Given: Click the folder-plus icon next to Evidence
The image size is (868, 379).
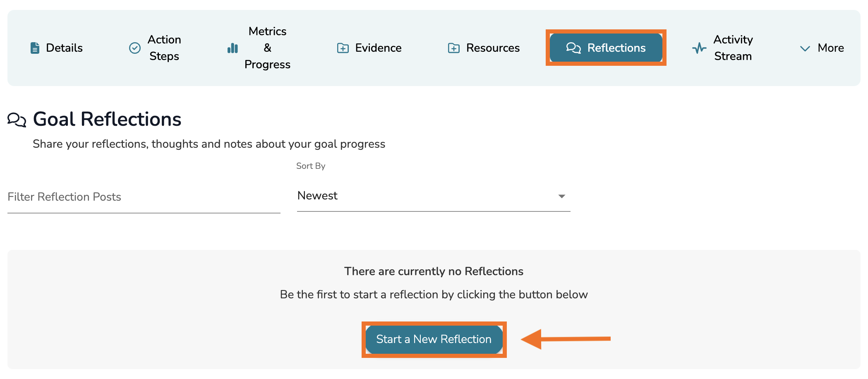Looking at the screenshot, I should tap(343, 48).
